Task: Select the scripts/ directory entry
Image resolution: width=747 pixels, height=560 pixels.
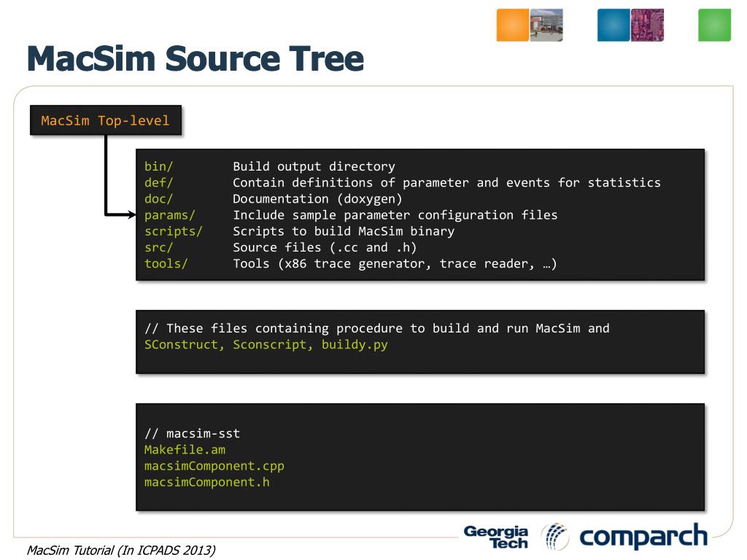Action: click(x=174, y=231)
